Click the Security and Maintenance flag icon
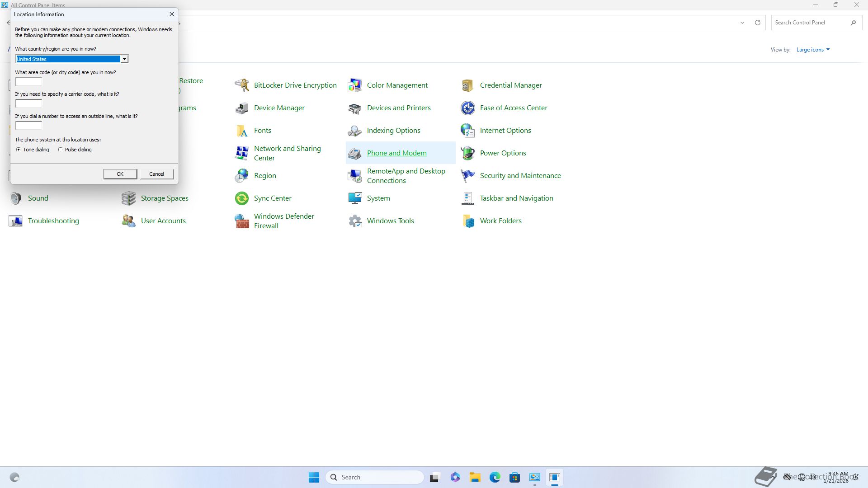This screenshot has width=868, height=488. pyautogui.click(x=467, y=176)
